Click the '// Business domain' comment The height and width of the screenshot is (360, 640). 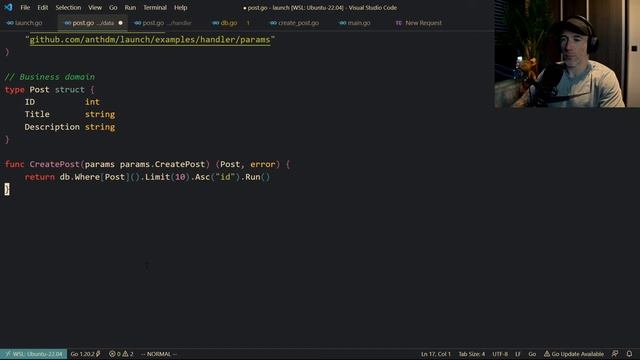tap(49, 77)
